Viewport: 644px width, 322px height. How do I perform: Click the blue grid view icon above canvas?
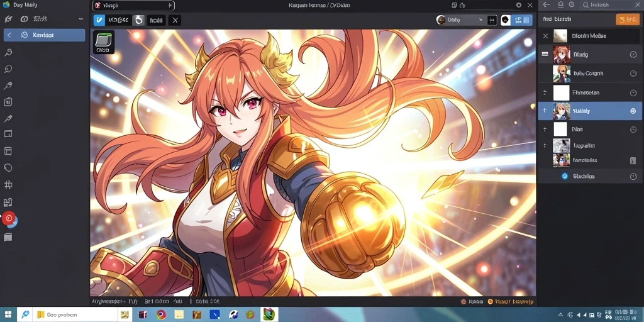point(523,20)
